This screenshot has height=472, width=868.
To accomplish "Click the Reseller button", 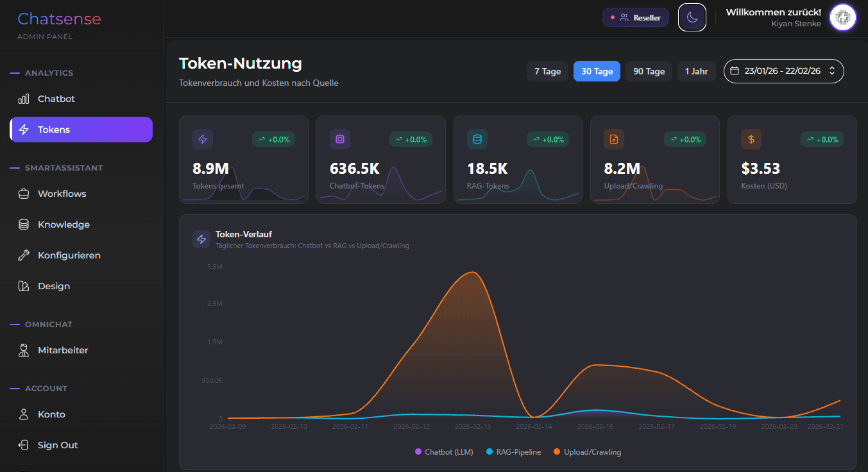I will (636, 17).
